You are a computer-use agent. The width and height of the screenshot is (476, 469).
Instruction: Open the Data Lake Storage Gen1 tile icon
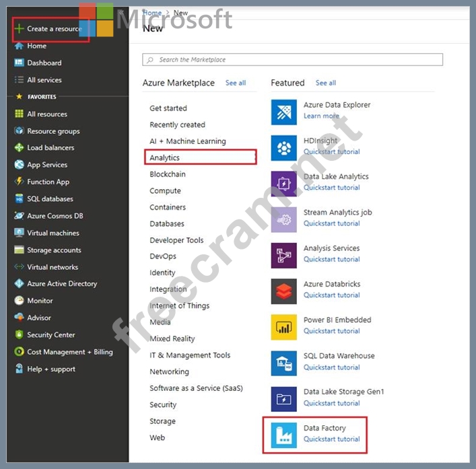point(284,399)
